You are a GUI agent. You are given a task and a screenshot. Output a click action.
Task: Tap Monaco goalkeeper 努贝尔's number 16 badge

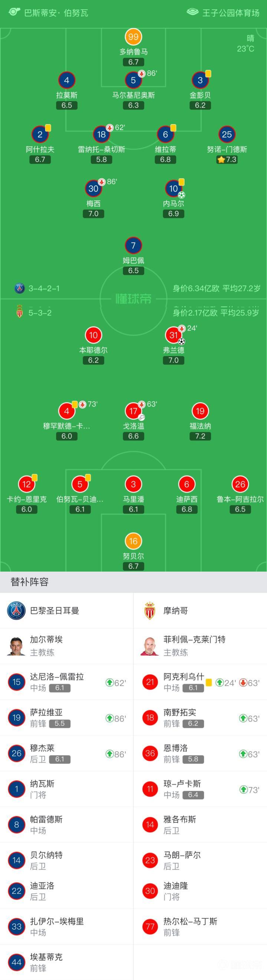click(x=133, y=541)
